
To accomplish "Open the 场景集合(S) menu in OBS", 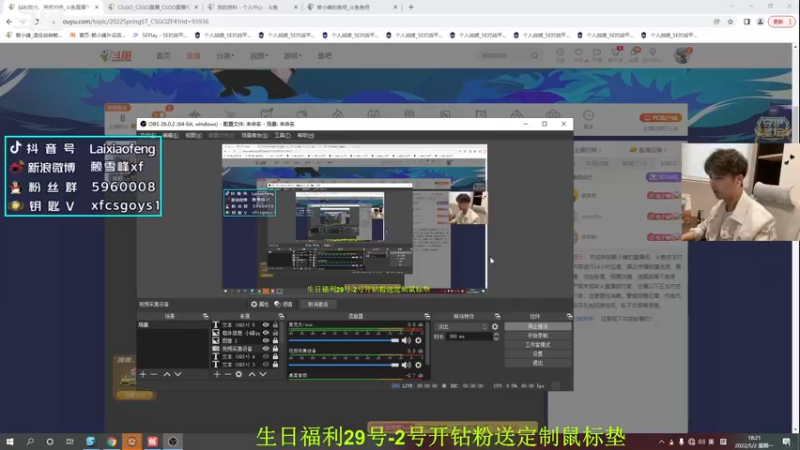I will click(x=254, y=135).
